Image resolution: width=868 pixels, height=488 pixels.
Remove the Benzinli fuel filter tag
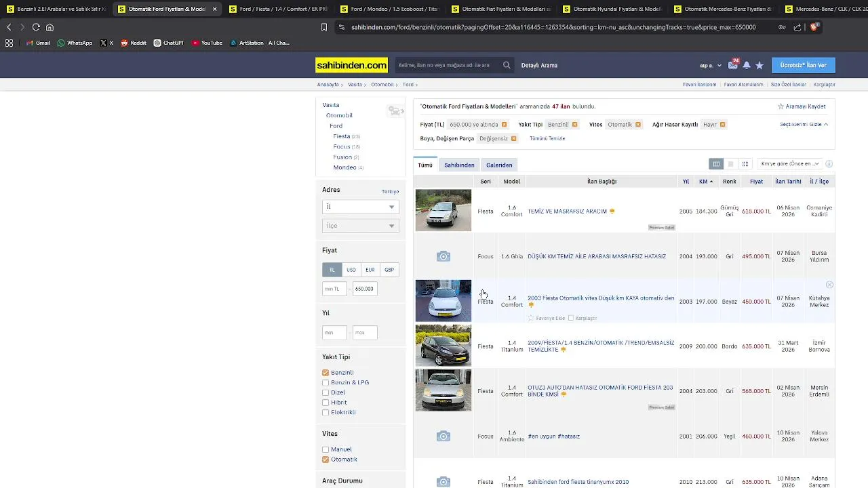point(574,125)
